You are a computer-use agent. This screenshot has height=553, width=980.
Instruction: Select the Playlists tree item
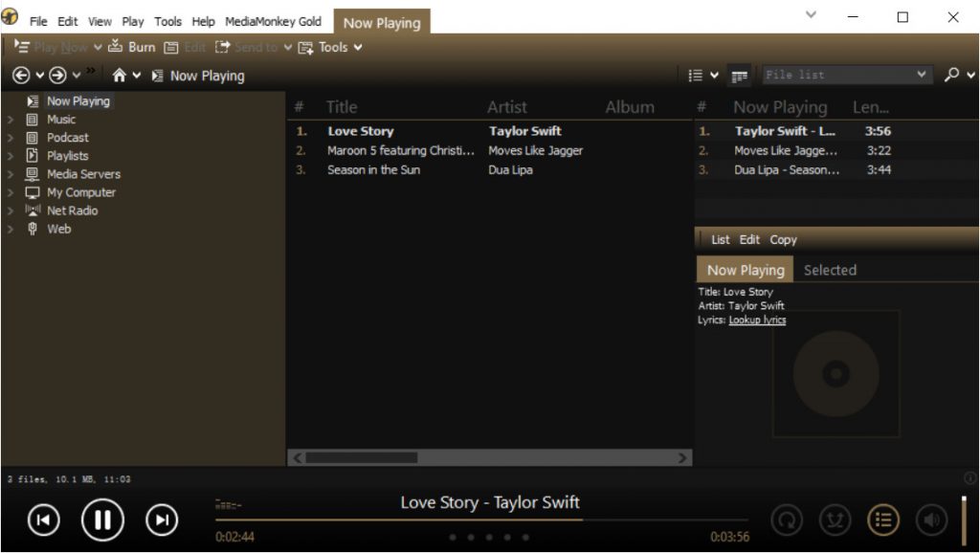point(68,156)
